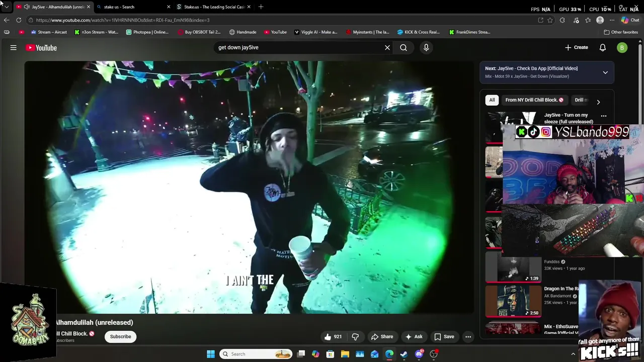This screenshot has height=362, width=644.
Task: Open the tab actions dropdown arrow
Action: point(6,7)
